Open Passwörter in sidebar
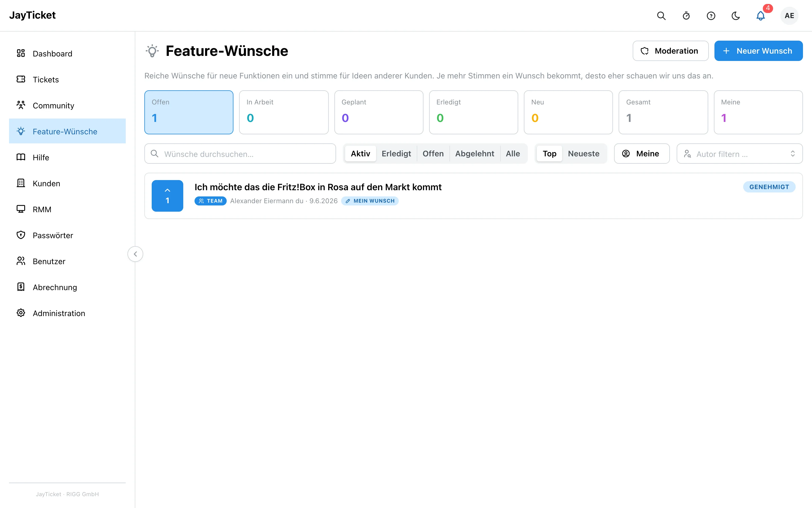This screenshot has width=812, height=508. (67, 235)
